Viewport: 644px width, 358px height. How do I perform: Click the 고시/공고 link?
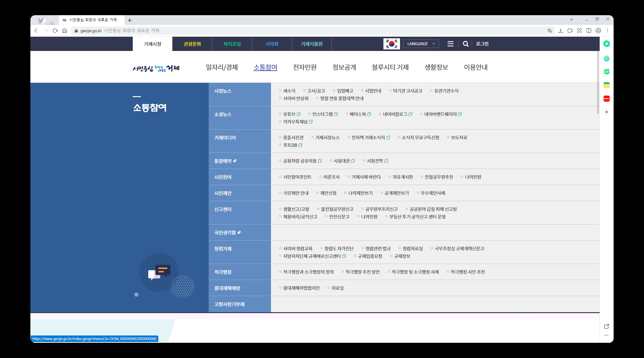(x=316, y=91)
